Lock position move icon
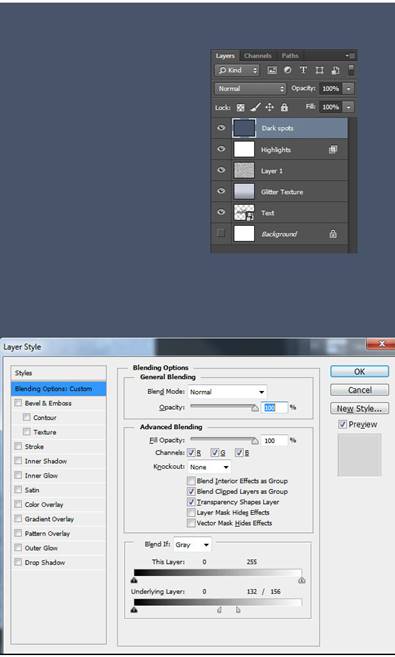 (x=269, y=108)
